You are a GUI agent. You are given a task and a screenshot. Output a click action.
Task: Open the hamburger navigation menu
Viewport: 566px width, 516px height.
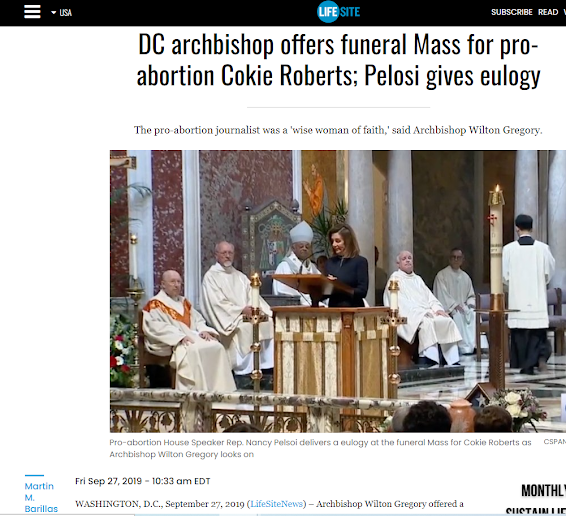[x=32, y=12]
